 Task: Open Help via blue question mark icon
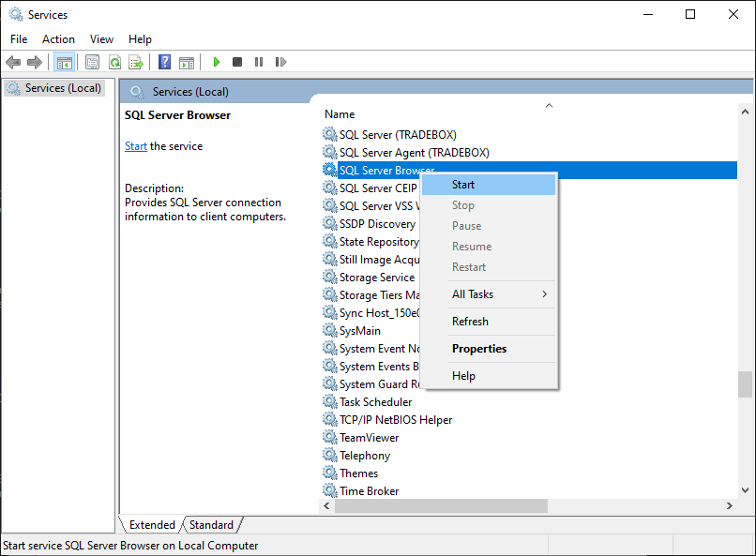click(x=164, y=63)
